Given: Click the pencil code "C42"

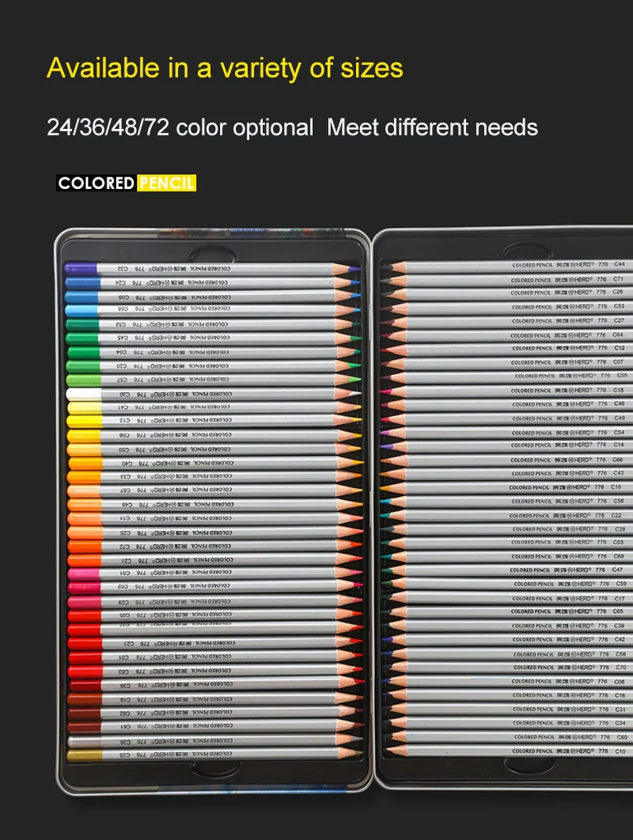Looking at the screenshot, I should click(620, 639).
